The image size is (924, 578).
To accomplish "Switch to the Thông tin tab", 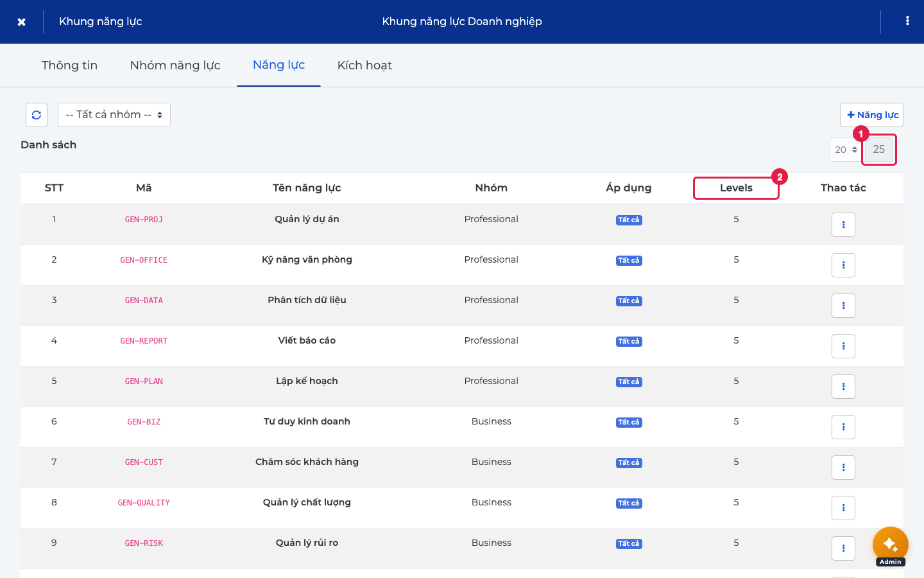I will [69, 66].
